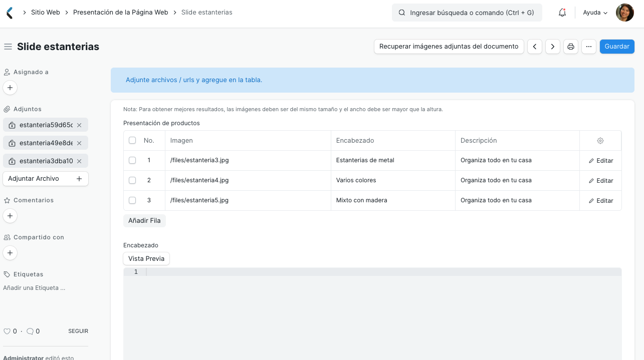This screenshot has width=644, height=360.
Task: Check row 1 estanteria3.jpg checkbox
Action: [x=132, y=160]
